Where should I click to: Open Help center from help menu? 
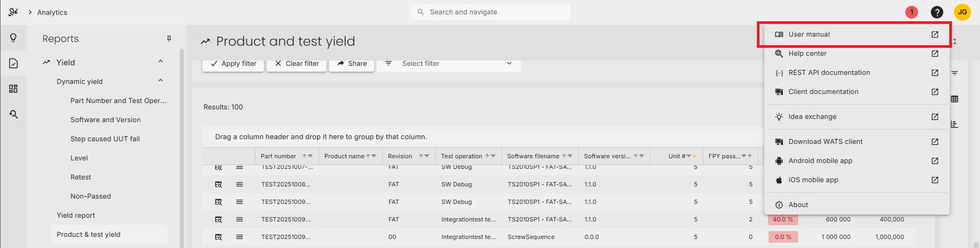pos(857,54)
